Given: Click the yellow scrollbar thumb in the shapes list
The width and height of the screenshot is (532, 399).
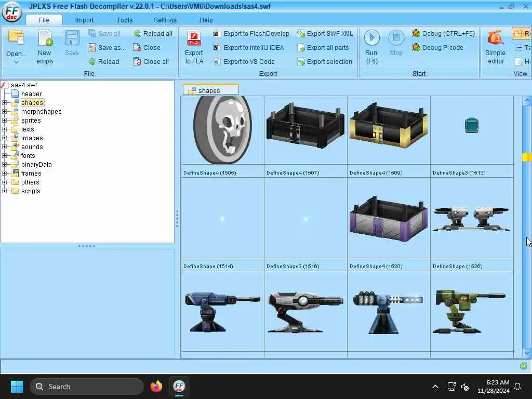Looking at the screenshot, I should (x=527, y=157).
